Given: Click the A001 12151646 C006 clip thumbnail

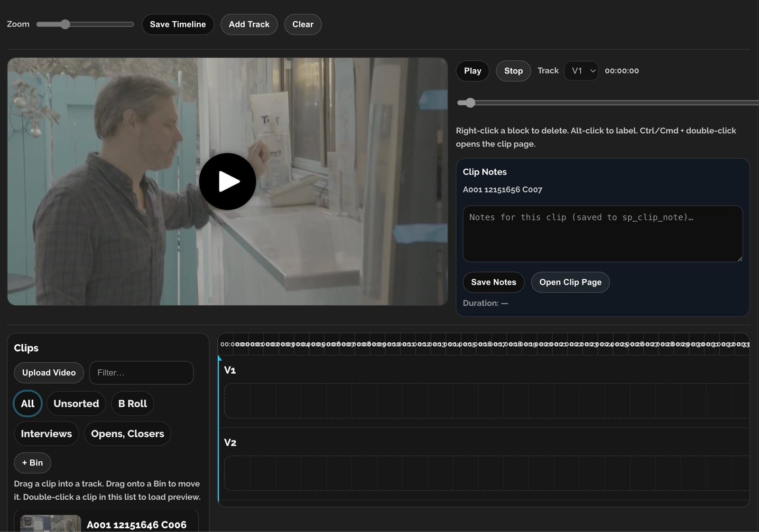Looking at the screenshot, I should tap(50, 523).
